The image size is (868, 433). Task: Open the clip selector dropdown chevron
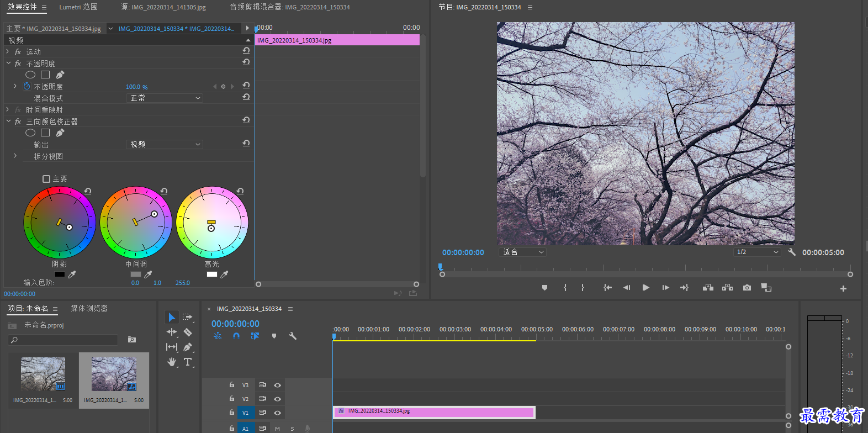(110, 28)
